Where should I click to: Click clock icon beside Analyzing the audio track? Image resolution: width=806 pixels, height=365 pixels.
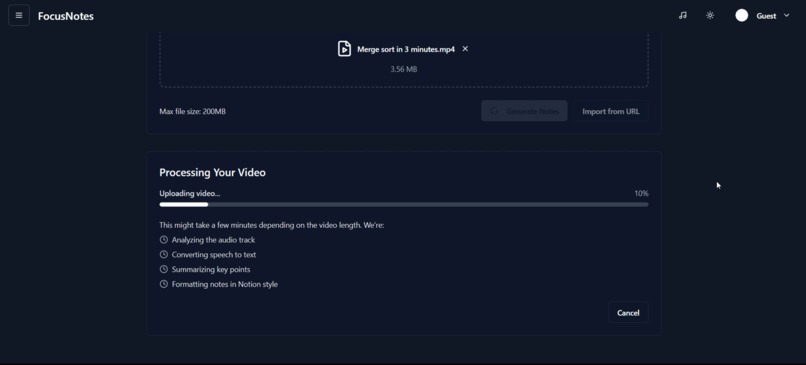coord(163,240)
